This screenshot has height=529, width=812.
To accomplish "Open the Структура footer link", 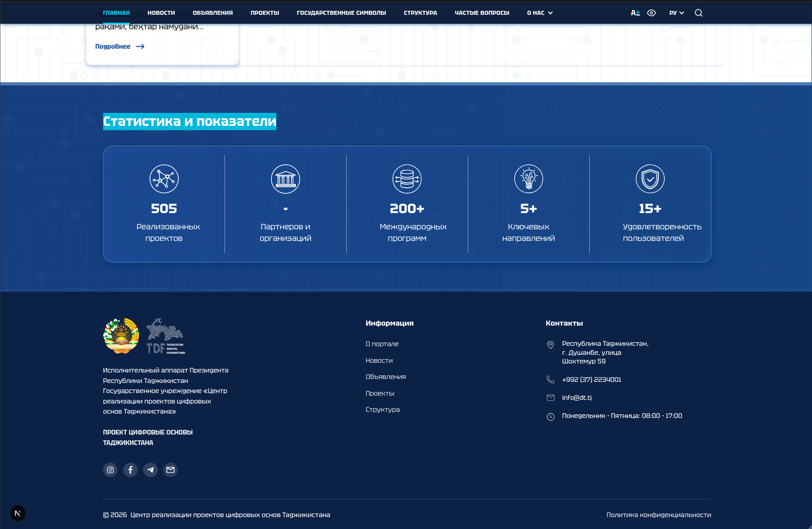I will 382,410.
